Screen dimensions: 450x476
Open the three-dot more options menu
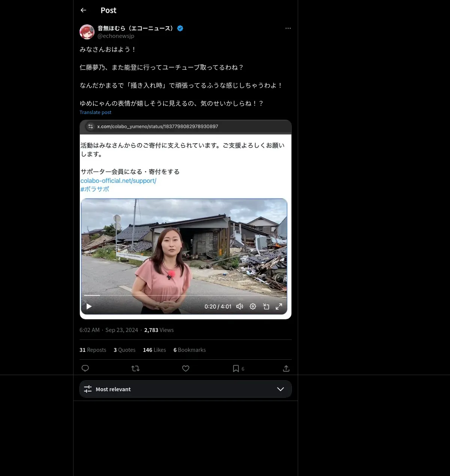click(288, 28)
